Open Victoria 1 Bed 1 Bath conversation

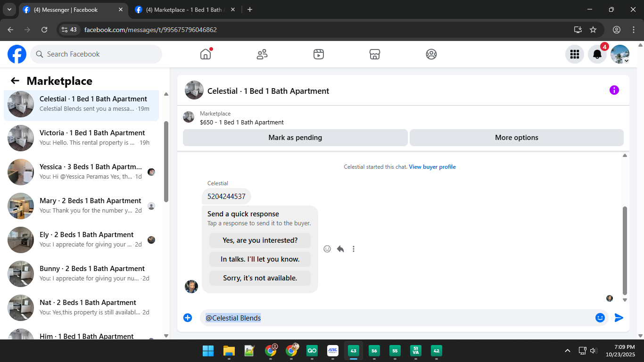click(x=81, y=138)
